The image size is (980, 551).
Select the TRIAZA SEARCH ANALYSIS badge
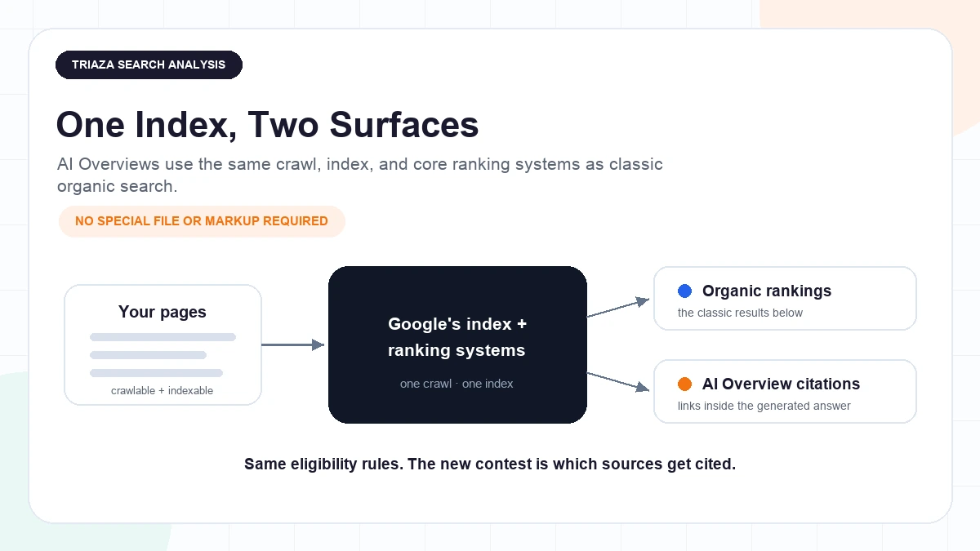pos(149,64)
